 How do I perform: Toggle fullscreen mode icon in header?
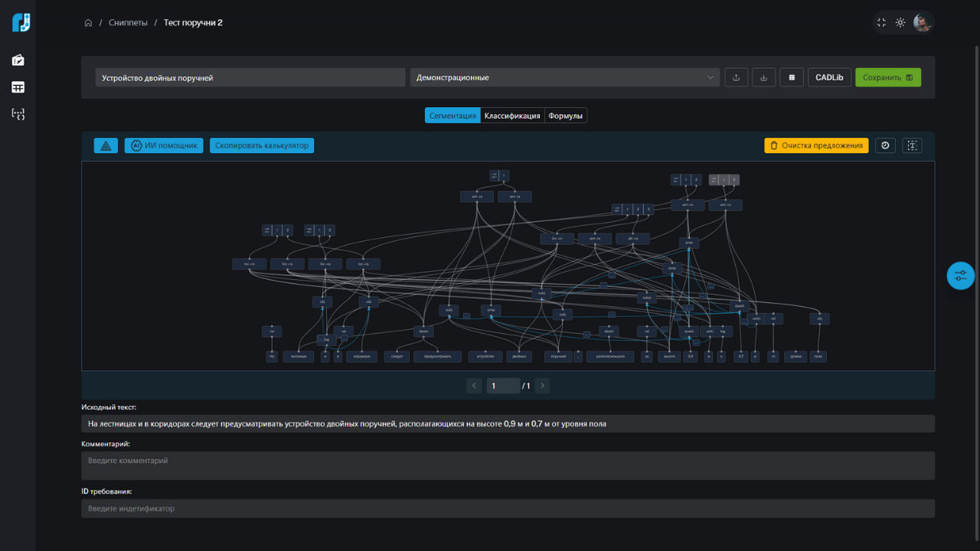tap(881, 23)
